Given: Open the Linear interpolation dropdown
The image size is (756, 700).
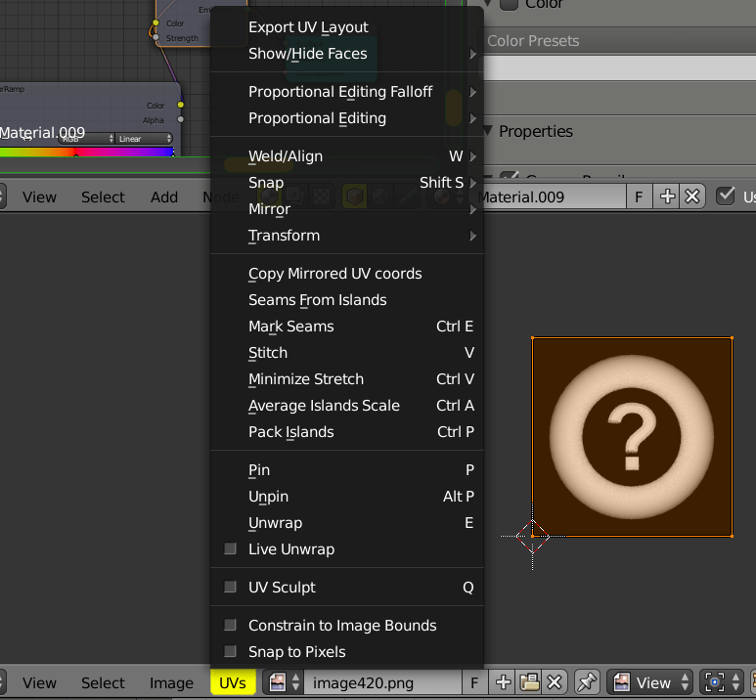Looking at the screenshot, I should pos(144,139).
